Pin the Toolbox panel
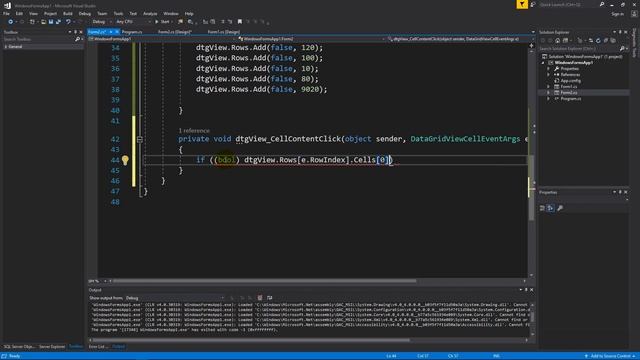Image resolution: width=640 pixels, height=360 pixels. (x=75, y=32)
